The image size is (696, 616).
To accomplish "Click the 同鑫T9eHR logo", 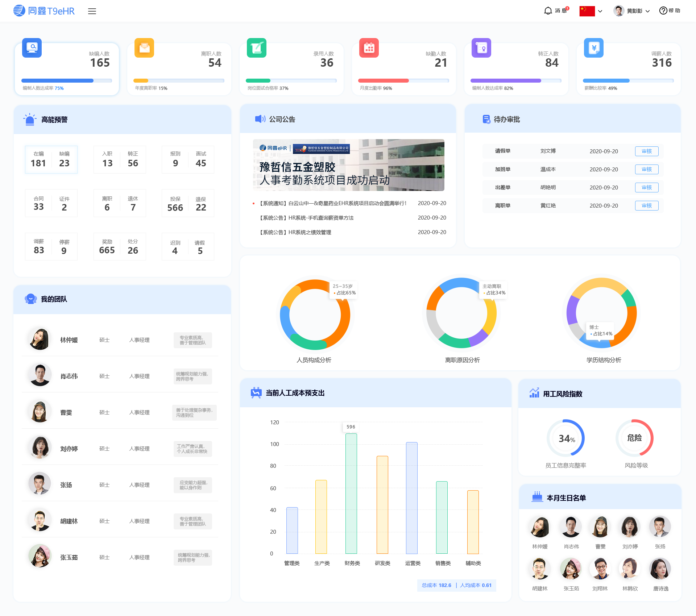I will [44, 11].
